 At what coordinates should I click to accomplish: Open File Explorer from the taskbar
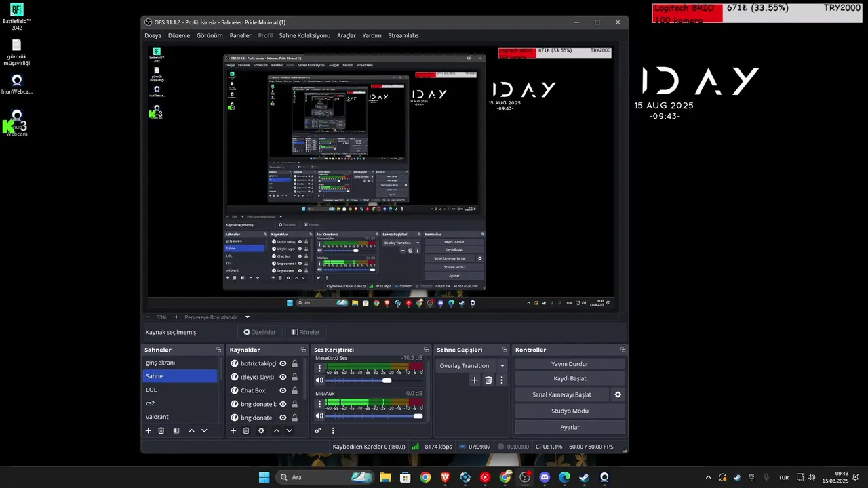[x=385, y=477]
